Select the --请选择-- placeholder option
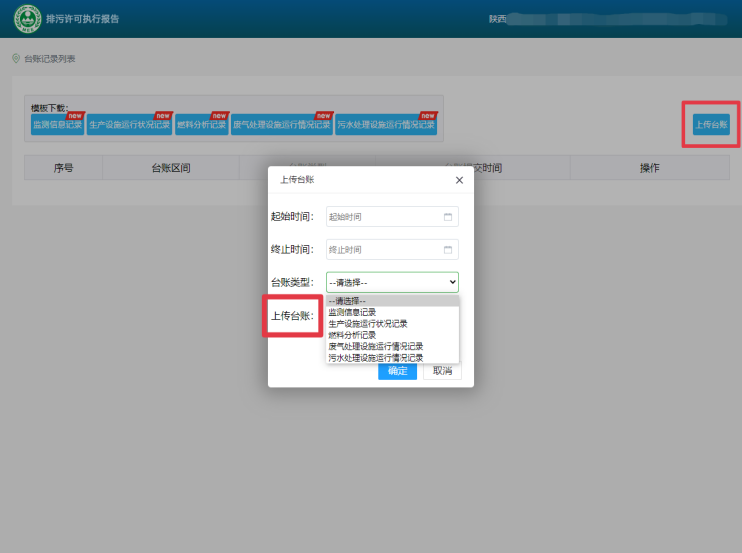Viewport: 742px width, 553px height. [347, 301]
